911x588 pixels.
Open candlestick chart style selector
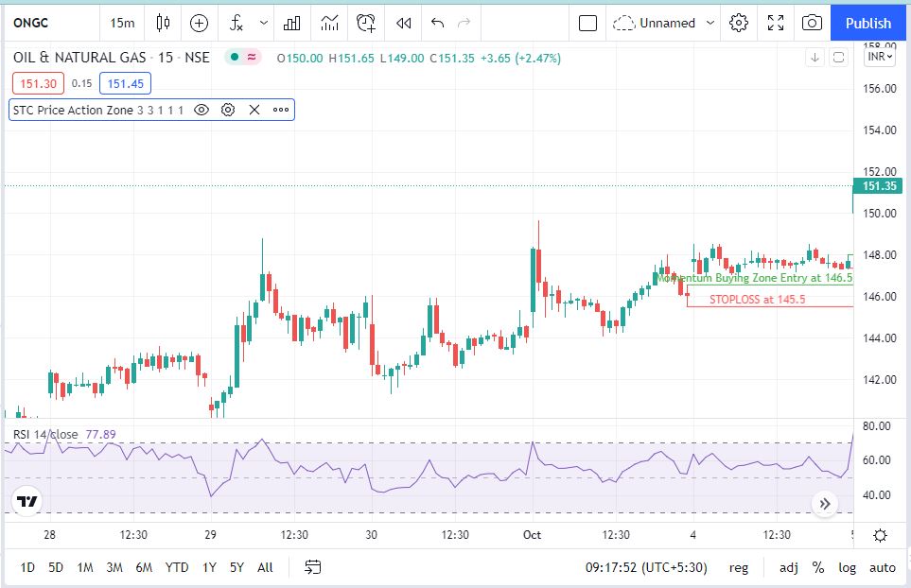[163, 23]
